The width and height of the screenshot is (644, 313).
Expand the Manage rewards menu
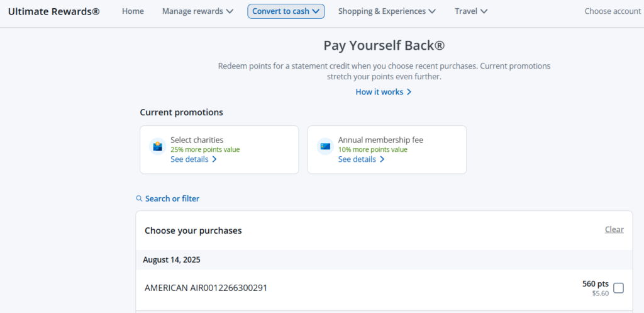(x=197, y=11)
